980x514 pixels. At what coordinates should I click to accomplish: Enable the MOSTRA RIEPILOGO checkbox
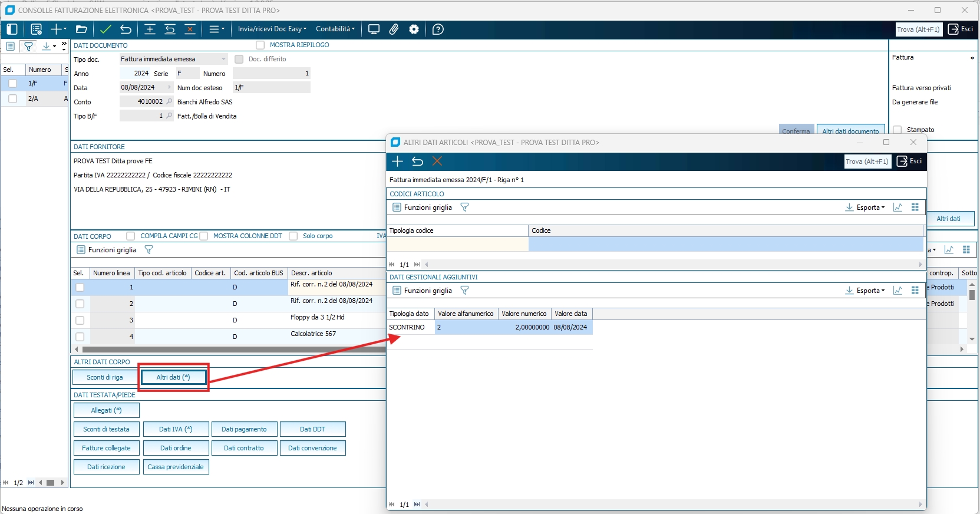point(260,45)
